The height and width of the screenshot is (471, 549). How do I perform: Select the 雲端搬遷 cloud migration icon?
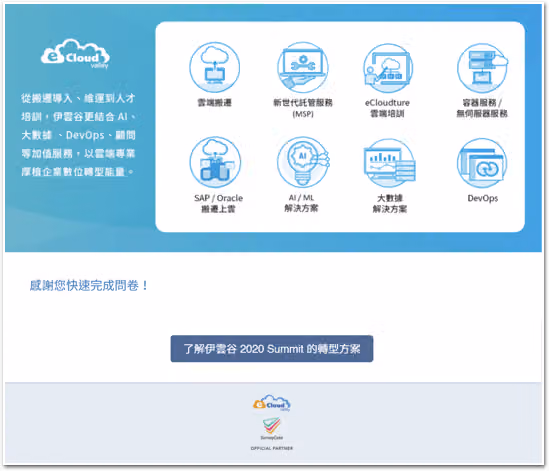click(x=215, y=67)
